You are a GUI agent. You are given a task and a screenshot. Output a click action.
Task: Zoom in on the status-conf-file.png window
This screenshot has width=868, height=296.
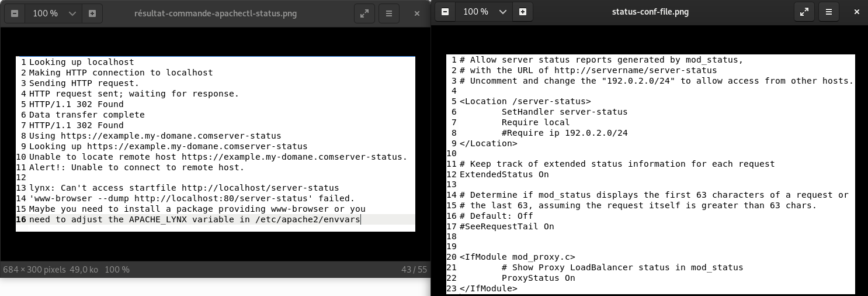[x=523, y=11]
